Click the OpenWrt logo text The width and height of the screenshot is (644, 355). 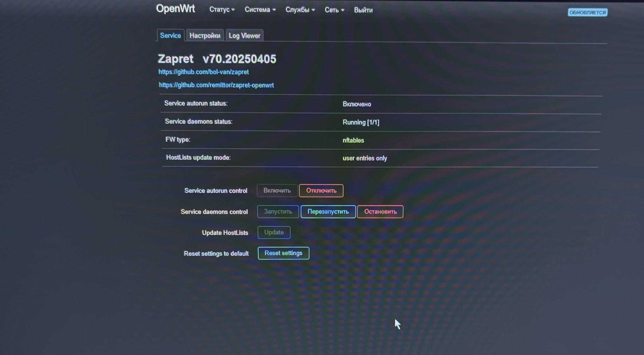tap(175, 9)
